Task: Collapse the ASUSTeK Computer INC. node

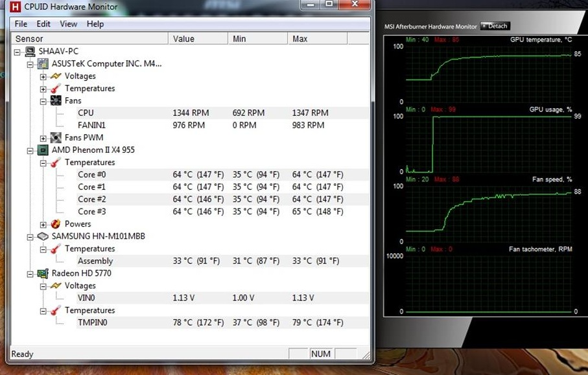Action: (x=30, y=64)
